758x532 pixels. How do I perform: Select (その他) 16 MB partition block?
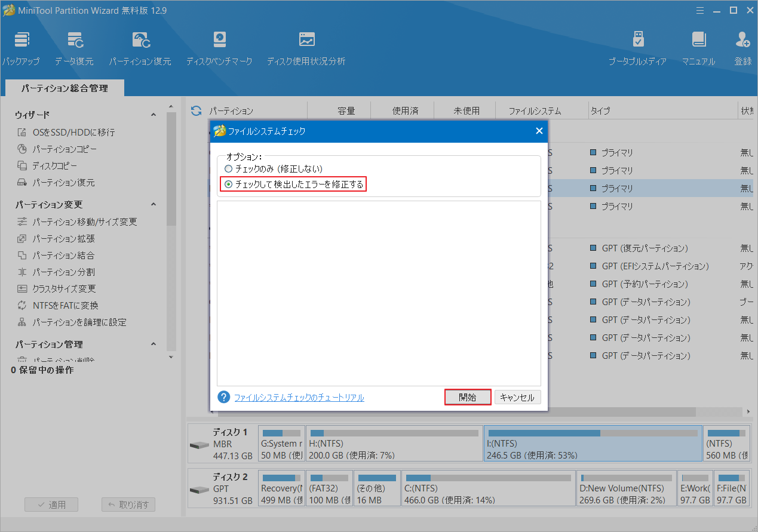[x=377, y=488]
